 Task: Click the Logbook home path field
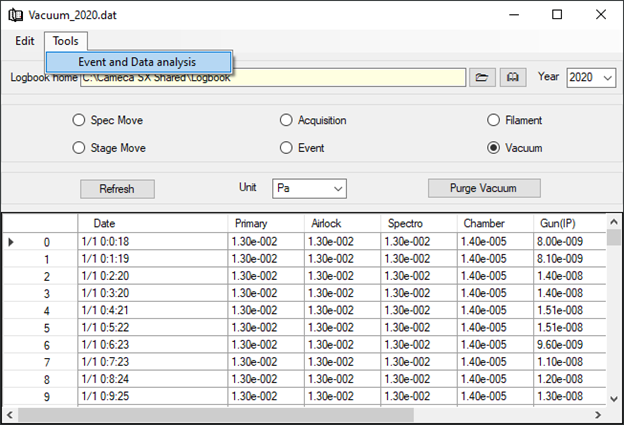[270, 78]
